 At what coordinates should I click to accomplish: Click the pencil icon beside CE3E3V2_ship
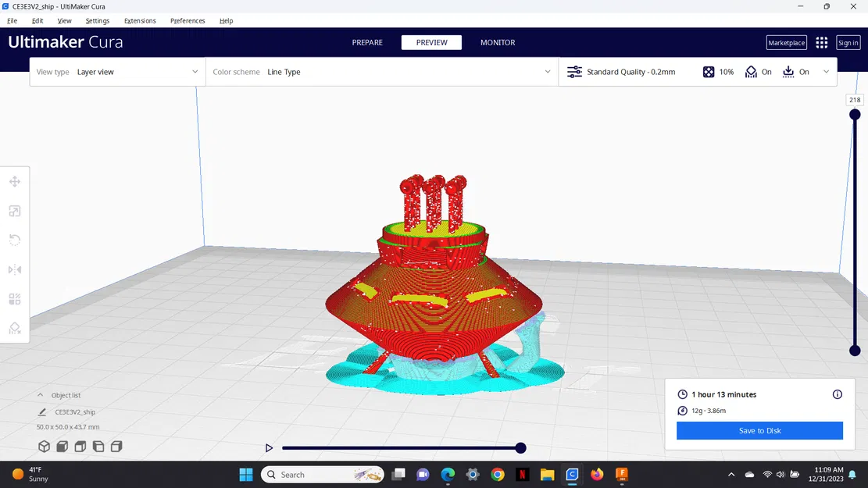pyautogui.click(x=42, y=411)
